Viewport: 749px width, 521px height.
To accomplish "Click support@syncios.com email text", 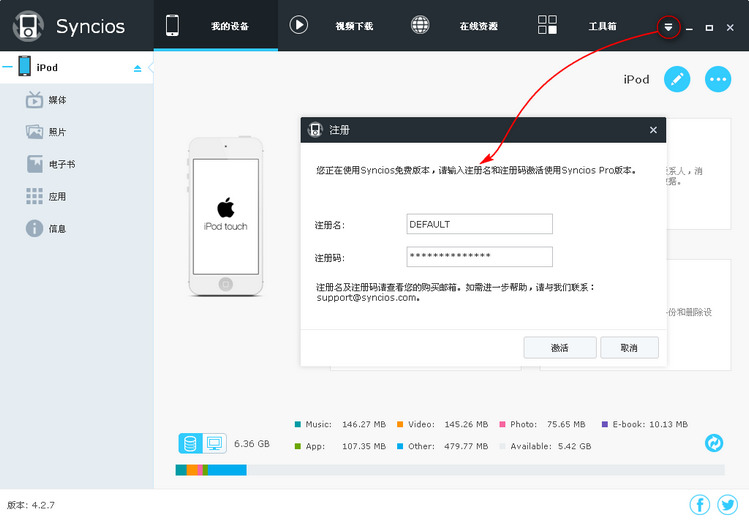I will [x=366, y=298].
